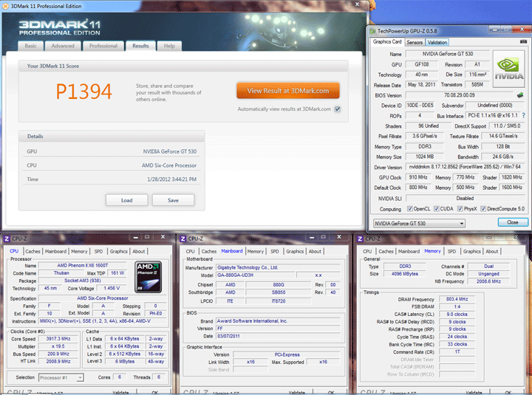Click the Time value 1/28/2012 3:44:21 PM
532x395 pixels.
click(x=171, y=179)
